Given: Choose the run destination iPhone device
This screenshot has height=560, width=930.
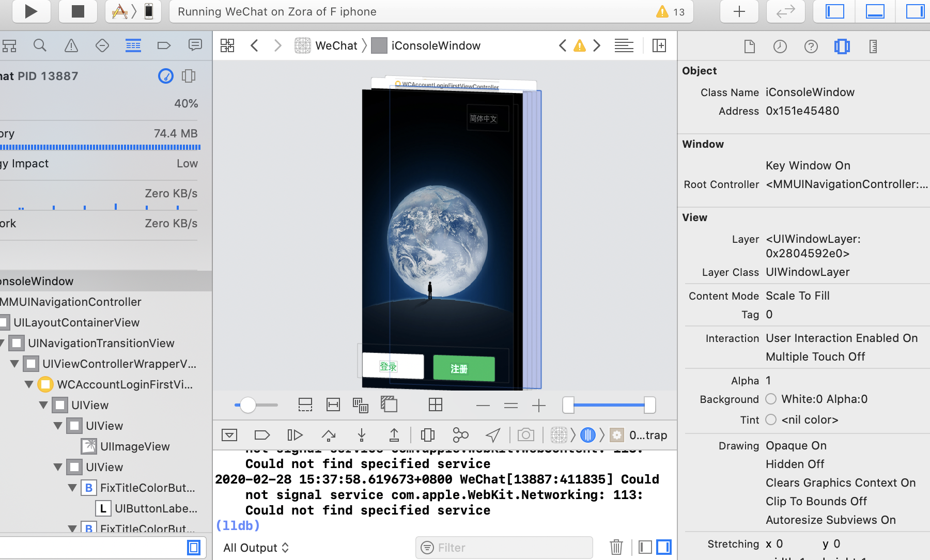Looking at the screenshot, I should coord(149,11).
